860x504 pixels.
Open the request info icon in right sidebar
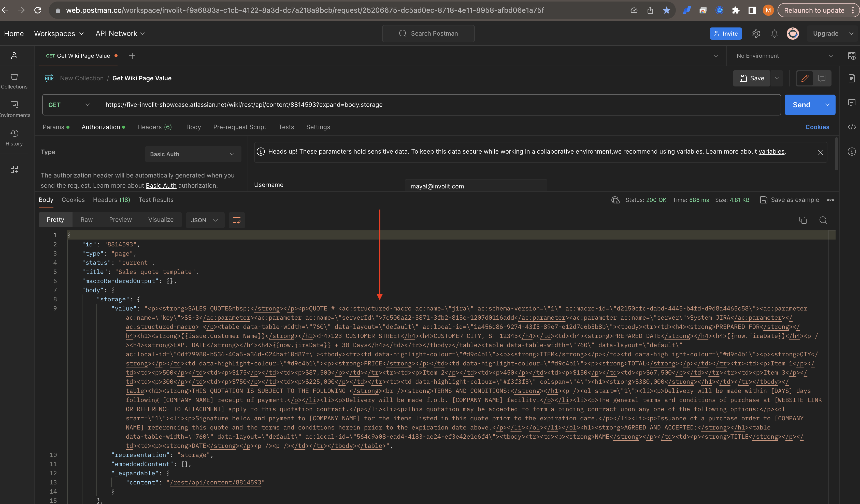point(851,151)
